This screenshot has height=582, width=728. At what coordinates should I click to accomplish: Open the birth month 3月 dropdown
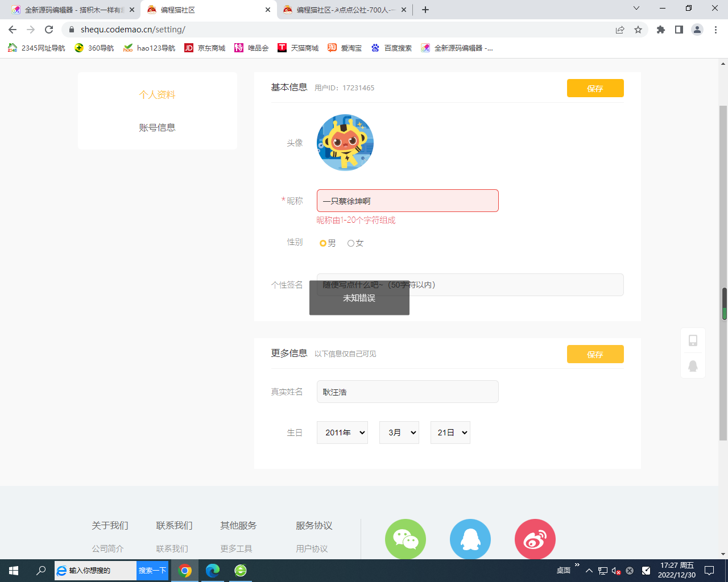tap(399, 433)
